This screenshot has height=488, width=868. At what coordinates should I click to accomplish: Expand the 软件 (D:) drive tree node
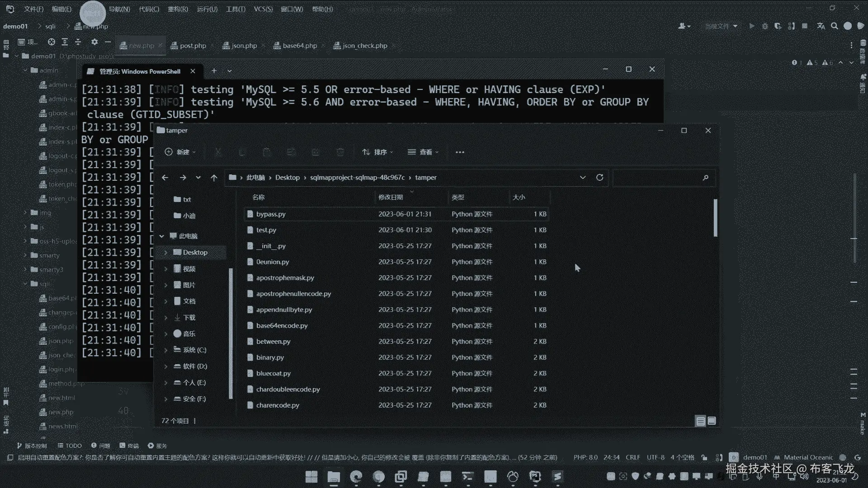[x=165, y=366]
